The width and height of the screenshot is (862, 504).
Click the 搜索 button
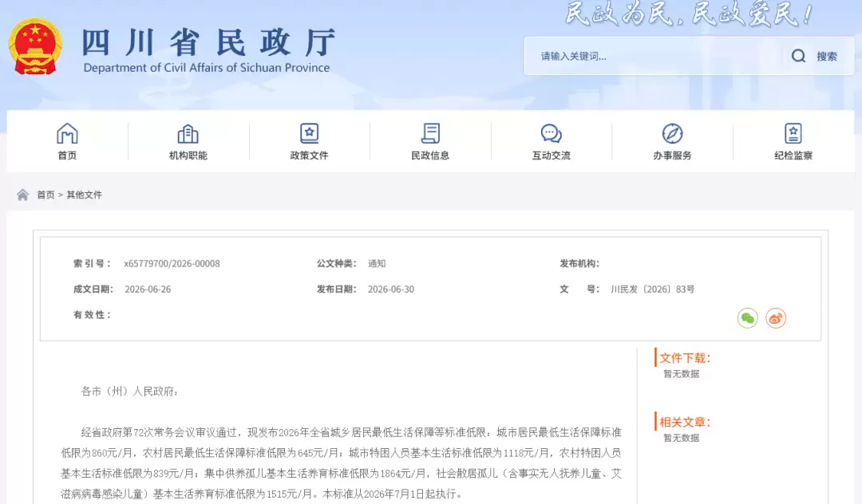click(827, 56)
